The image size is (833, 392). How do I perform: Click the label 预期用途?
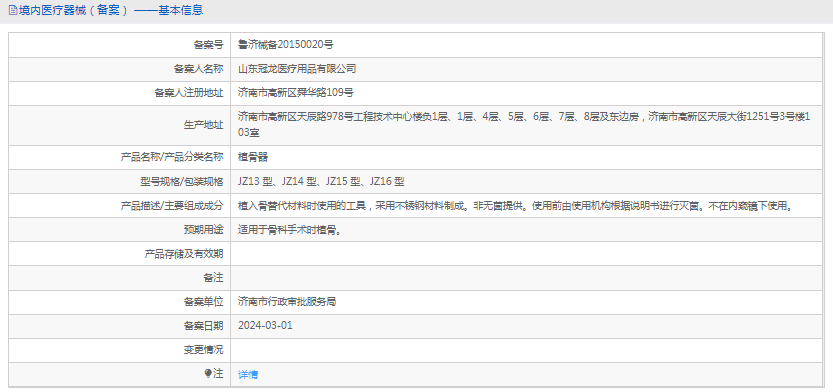click(x=203, y=230)
